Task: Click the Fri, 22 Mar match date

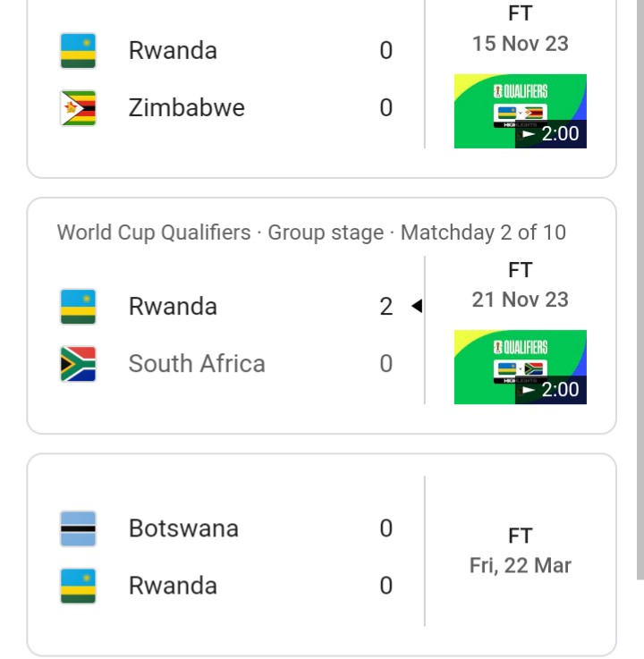Action: tap(520, 565)
